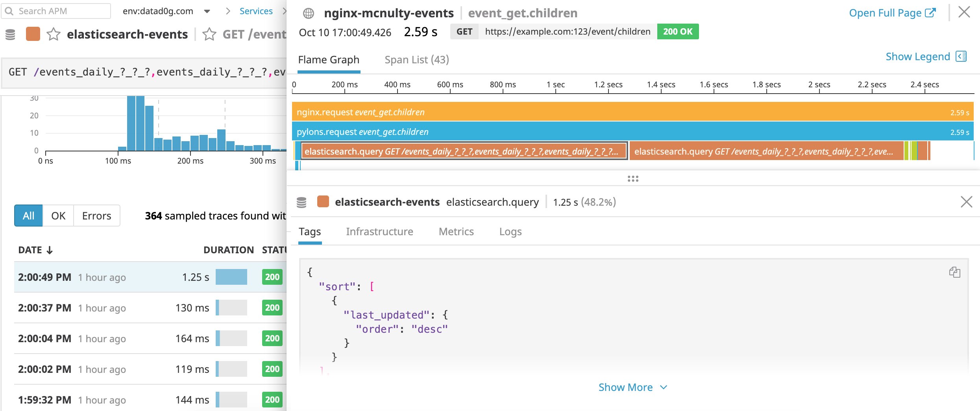
Task: Toggle the DATE sort order arrow
Action: point(49,250)
